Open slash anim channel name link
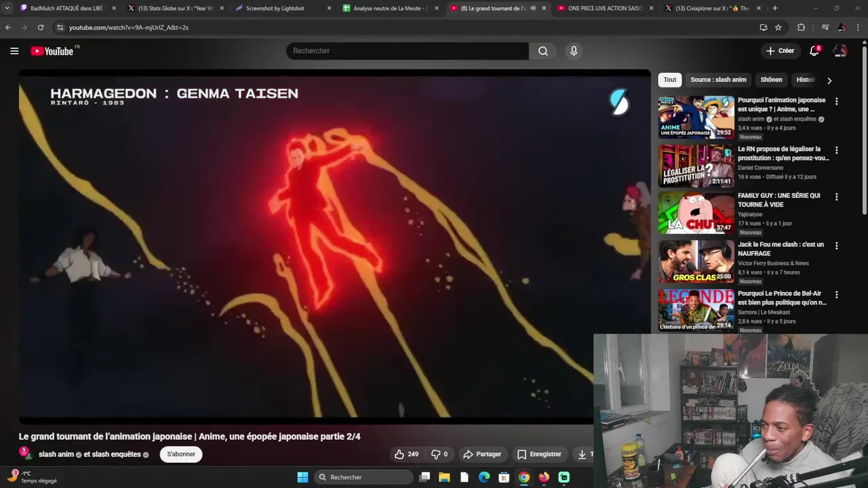The image size is (868, 488). pyautogui.click(x=56, y=454)
